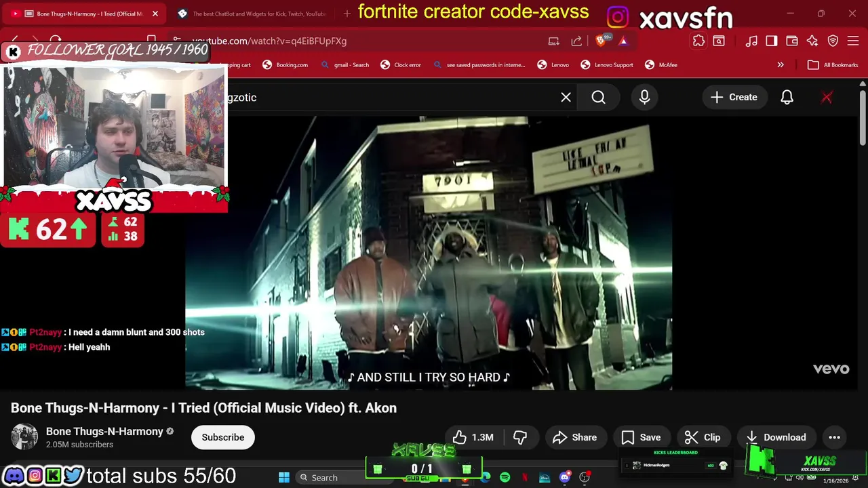Save the video to a playlist

(641, 437)
